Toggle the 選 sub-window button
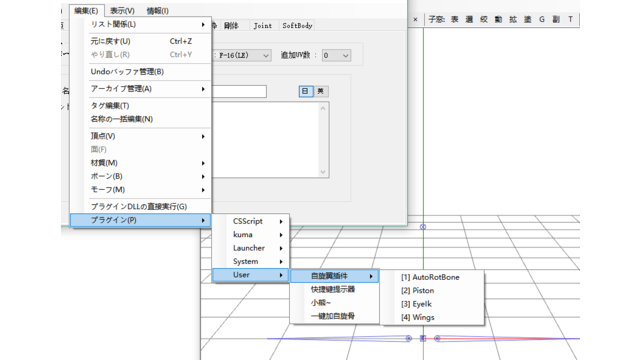 [469, 19]
